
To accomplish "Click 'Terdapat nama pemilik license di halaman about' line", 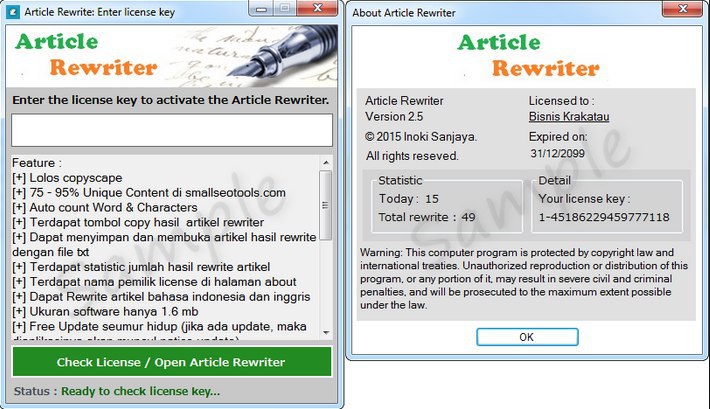I will (154, 282).
